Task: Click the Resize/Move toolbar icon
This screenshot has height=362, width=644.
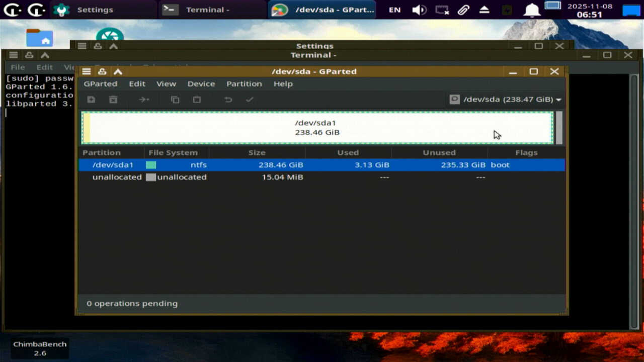Action: pyautogui.click(x=144, y=100)
